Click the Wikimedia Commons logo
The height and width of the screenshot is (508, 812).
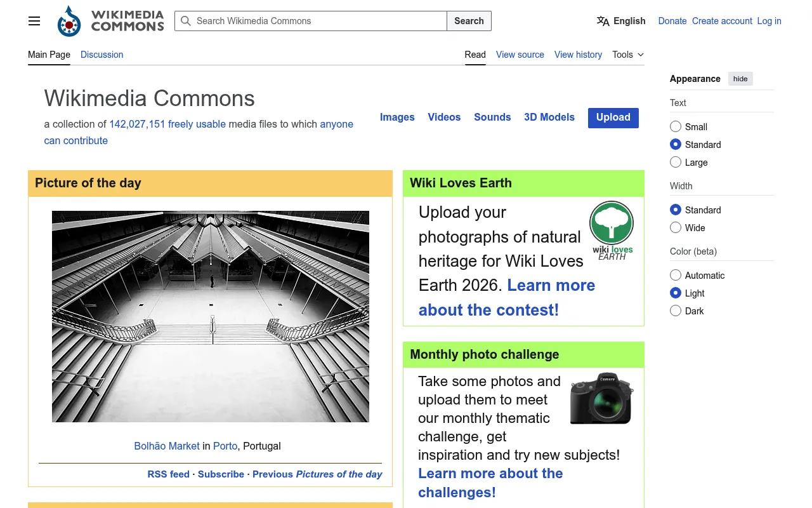click(x=110, y=21)
